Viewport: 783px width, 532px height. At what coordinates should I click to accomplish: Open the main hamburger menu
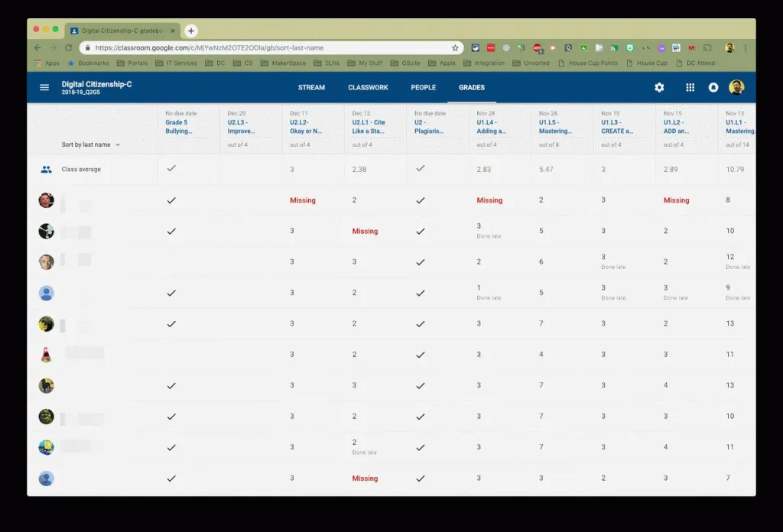pos(44,88)
